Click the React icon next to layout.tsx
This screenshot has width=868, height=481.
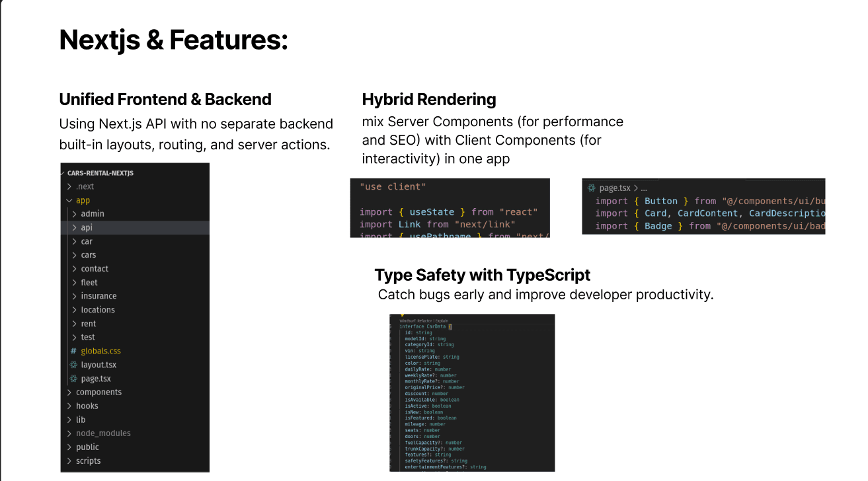tap(73, 365)
